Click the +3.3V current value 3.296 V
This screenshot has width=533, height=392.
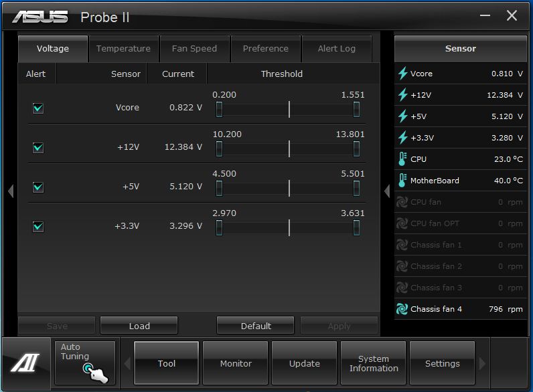coord(186,225)
